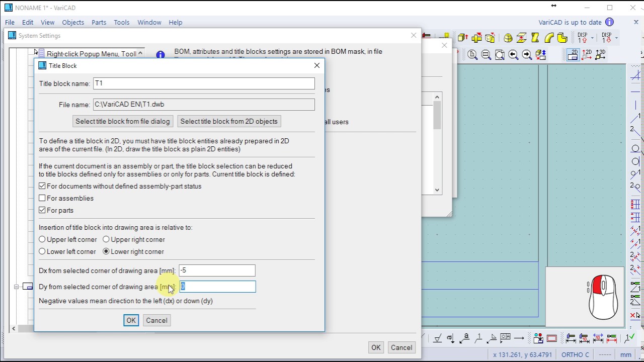Confirm Title Block dialog with OK

pyautogui.click(x=131, y=320)
